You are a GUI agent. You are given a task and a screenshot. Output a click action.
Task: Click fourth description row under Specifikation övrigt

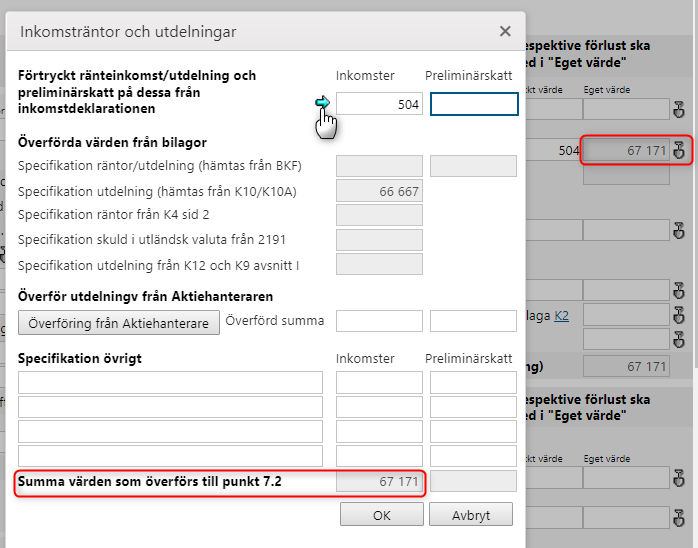(x=170, y=456)
